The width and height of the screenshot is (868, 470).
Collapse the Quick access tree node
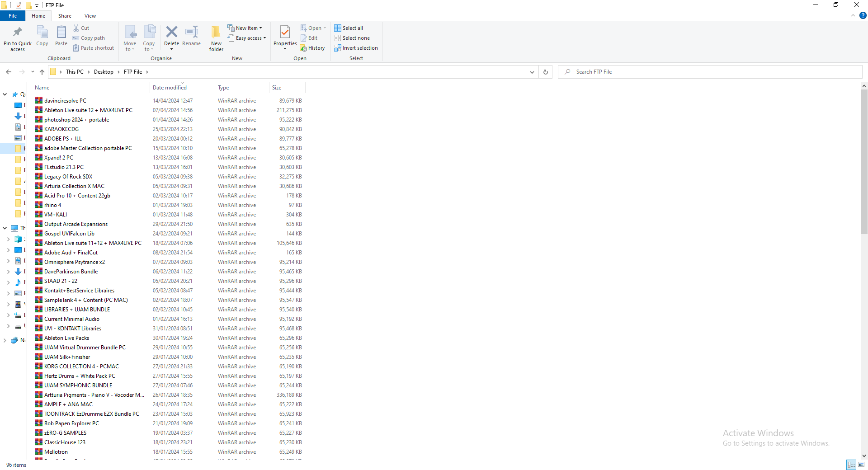5,94
